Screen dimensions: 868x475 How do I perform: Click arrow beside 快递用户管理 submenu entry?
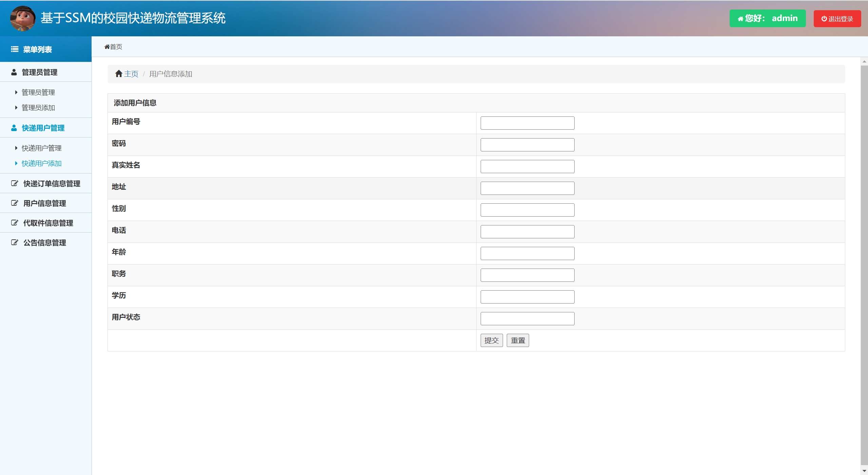16,148
